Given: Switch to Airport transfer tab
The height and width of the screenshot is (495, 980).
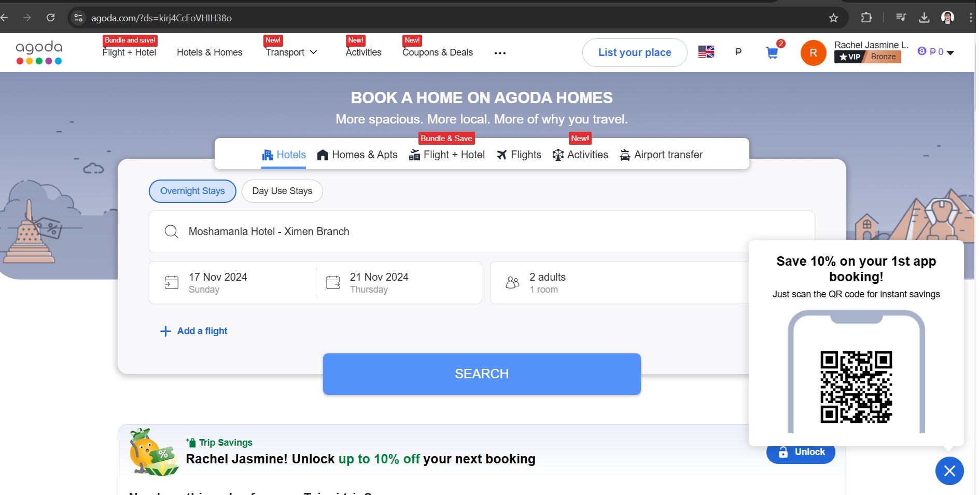Looking at the screenshot, I should coord(661,155).
